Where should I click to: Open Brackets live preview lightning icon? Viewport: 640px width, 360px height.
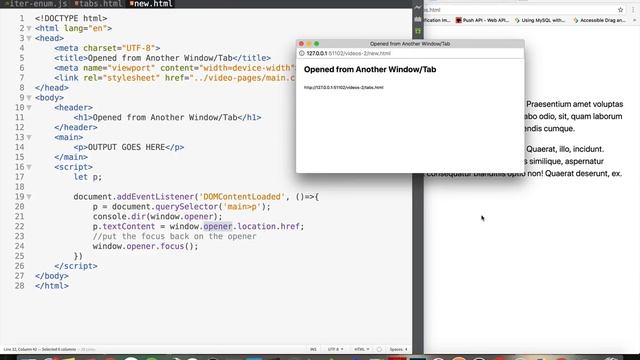point(418,7)
